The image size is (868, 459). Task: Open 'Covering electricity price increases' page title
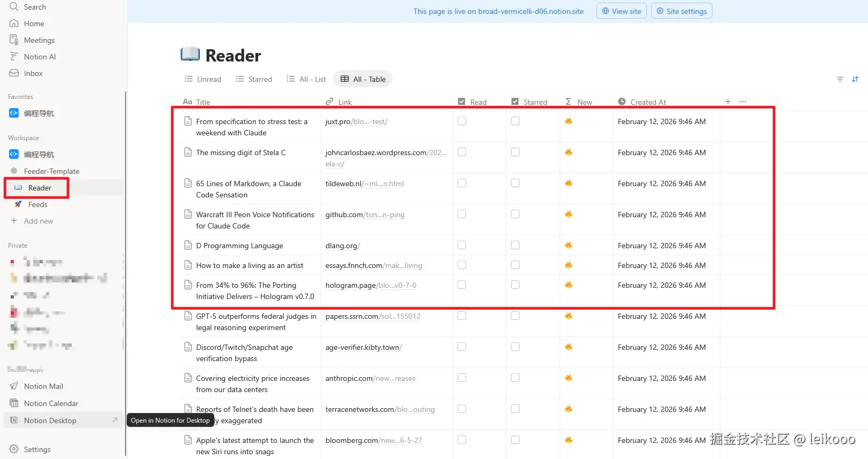[x=253, y=384]
